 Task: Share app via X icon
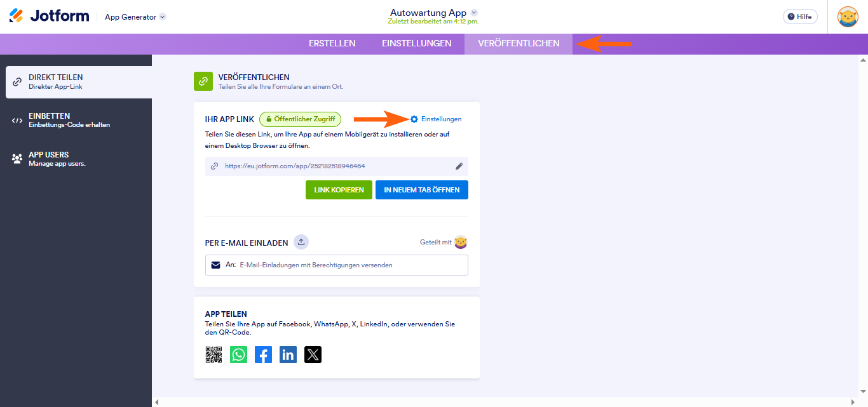pyautogui.click(x=313, y=354)
